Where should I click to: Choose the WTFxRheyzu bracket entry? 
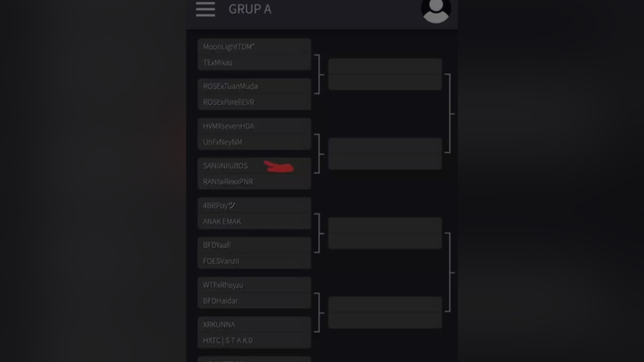(254, 285)
